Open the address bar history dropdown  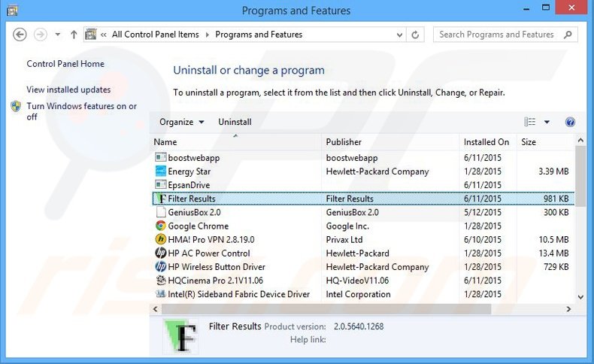pos(399,35)
